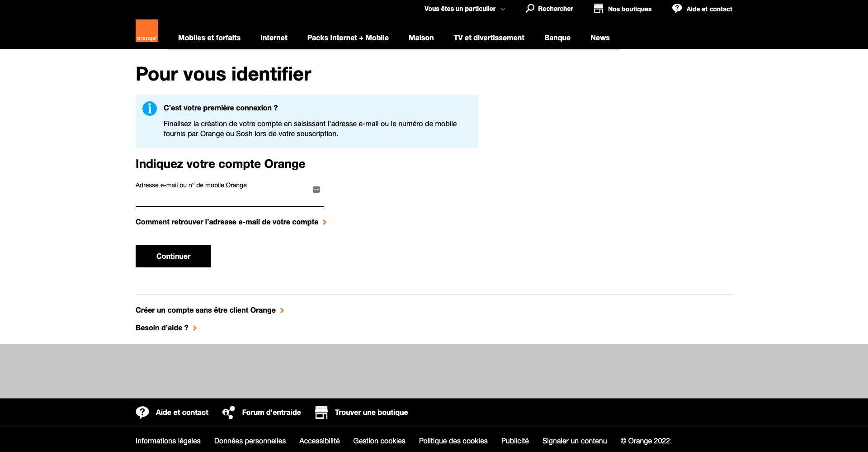Open Publicité footer link

pyautogui.click(x=515, y=441)
